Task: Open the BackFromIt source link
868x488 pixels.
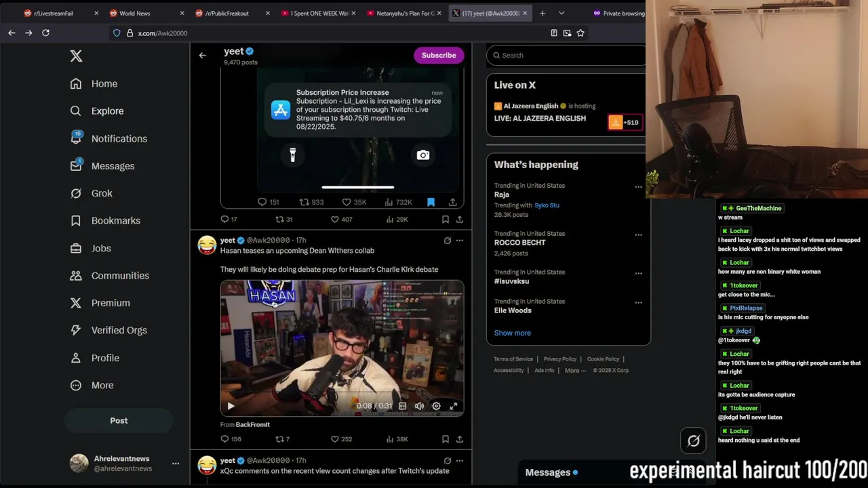Action: (x=253, y=424)
